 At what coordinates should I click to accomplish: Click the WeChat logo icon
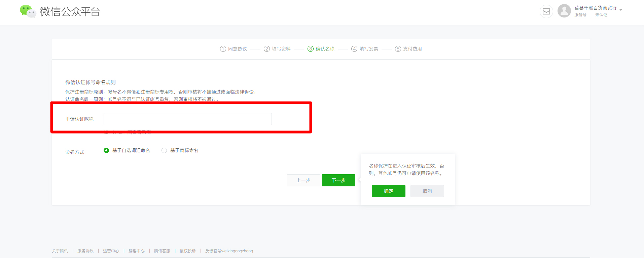(x=28, y=11)
